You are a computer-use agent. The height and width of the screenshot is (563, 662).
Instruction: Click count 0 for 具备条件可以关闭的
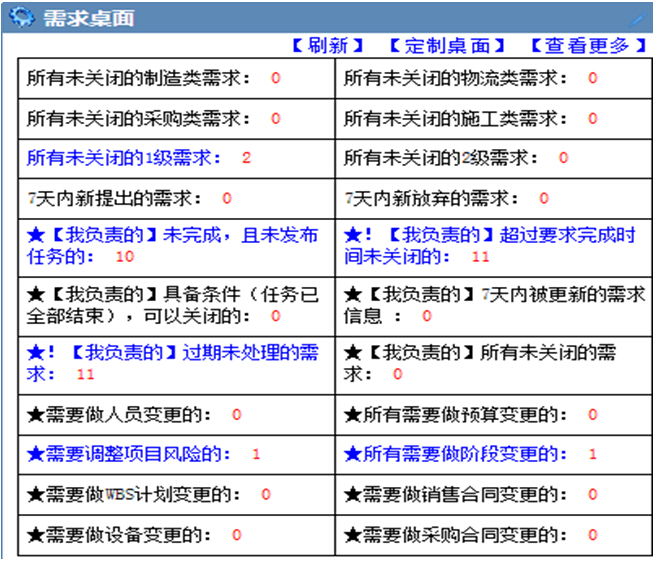[276, 316]
